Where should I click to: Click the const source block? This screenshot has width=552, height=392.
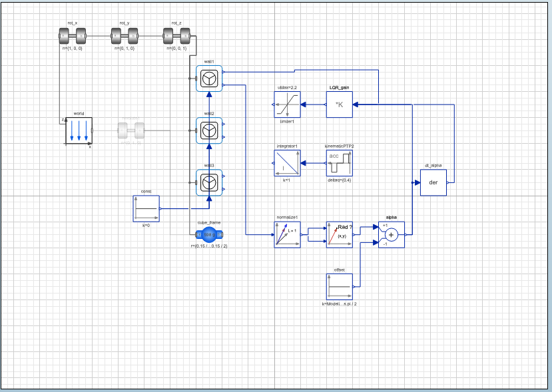pos(146,209)
